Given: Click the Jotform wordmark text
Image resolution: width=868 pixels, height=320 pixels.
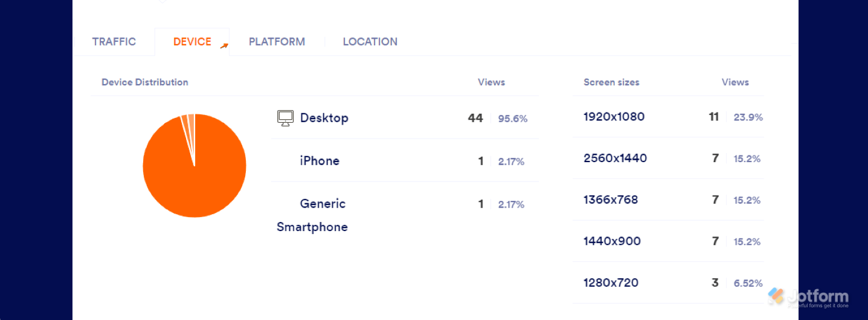Looking at the screenshot, I should tap(818, 296).
